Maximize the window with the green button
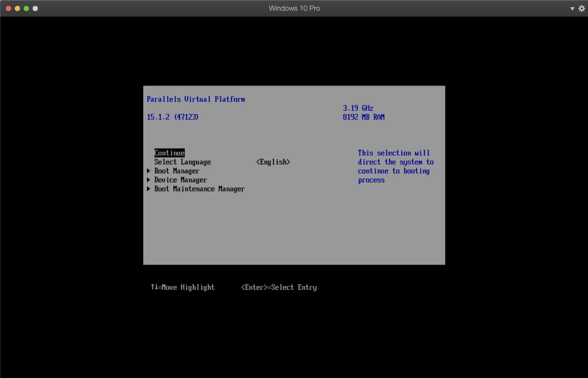 pyautogui.click(x=26, y=9)
